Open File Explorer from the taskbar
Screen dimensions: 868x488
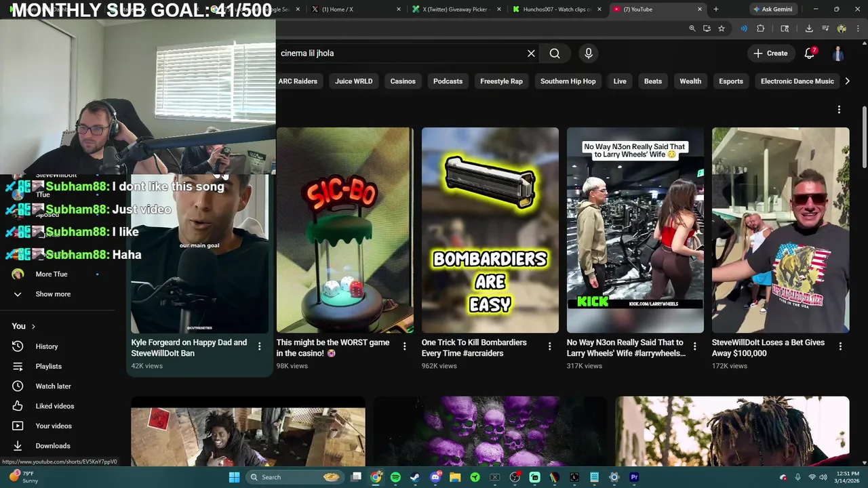[455, 477]
